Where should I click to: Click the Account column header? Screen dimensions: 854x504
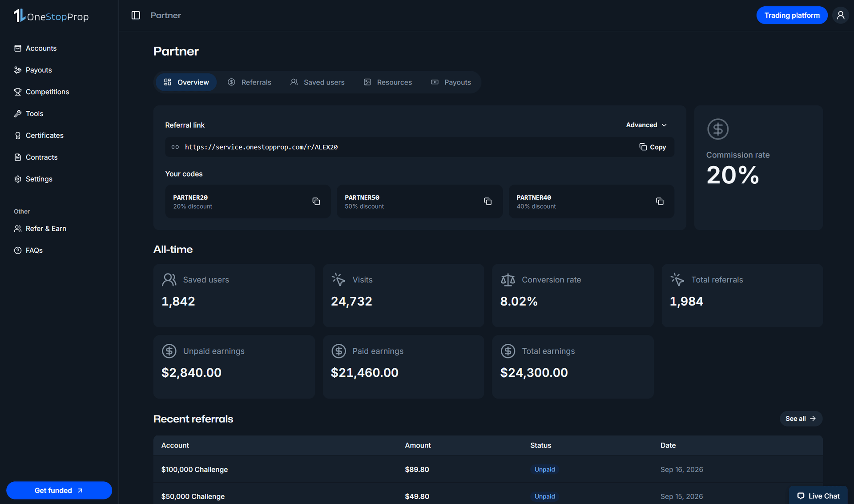tap(175, 445)
